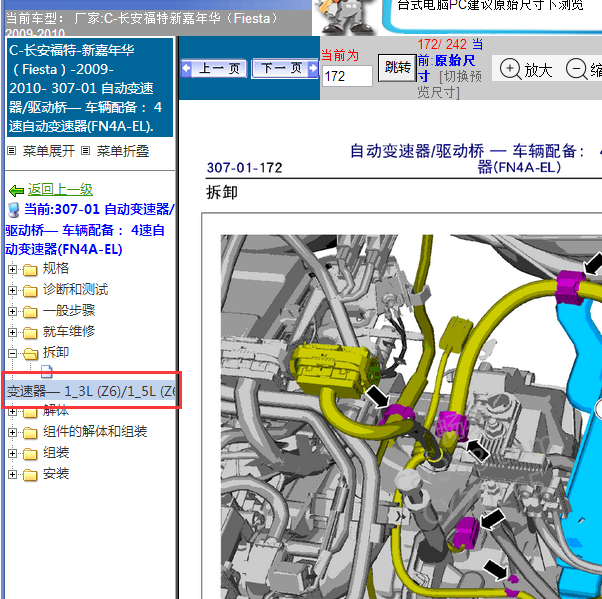The width and height of the screenshot is (602, 599).
Task: Select the 变速器— 1_3L (Z6)/1_5L tree item
Action: 91,391
